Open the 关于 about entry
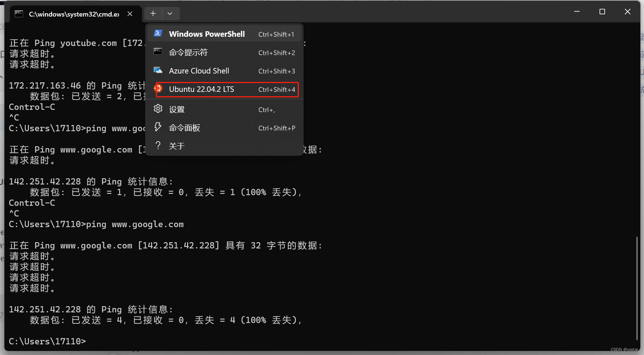 click(x=177, y=146)
